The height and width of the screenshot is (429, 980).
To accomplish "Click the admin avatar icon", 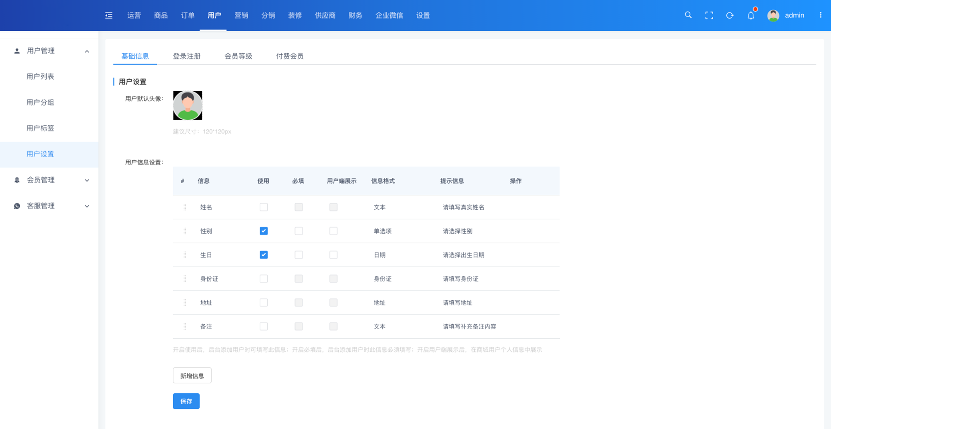I will tap(773, 16).
